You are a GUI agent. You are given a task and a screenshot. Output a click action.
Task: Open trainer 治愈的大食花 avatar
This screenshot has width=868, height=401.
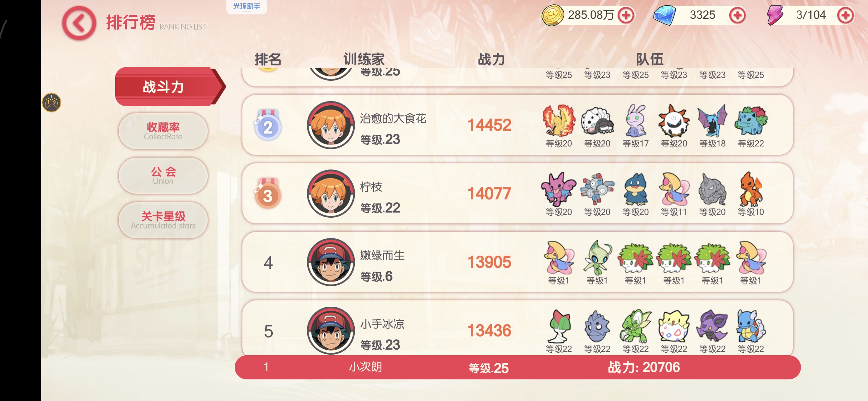click(331, 125)
